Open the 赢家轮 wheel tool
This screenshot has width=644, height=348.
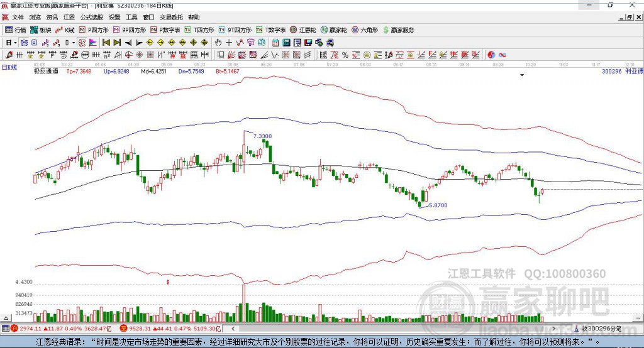coord(334,30)
